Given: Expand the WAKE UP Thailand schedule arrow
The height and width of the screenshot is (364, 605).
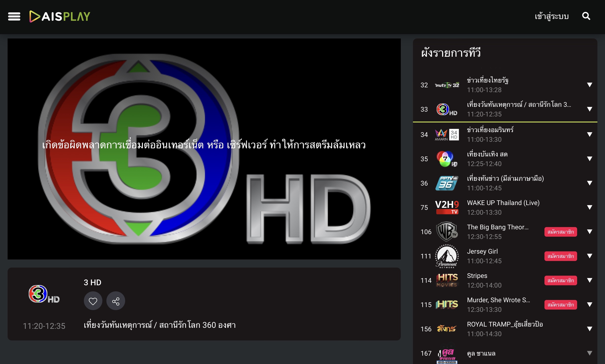Looking at the screenshot, I should [x=590, y=207].
